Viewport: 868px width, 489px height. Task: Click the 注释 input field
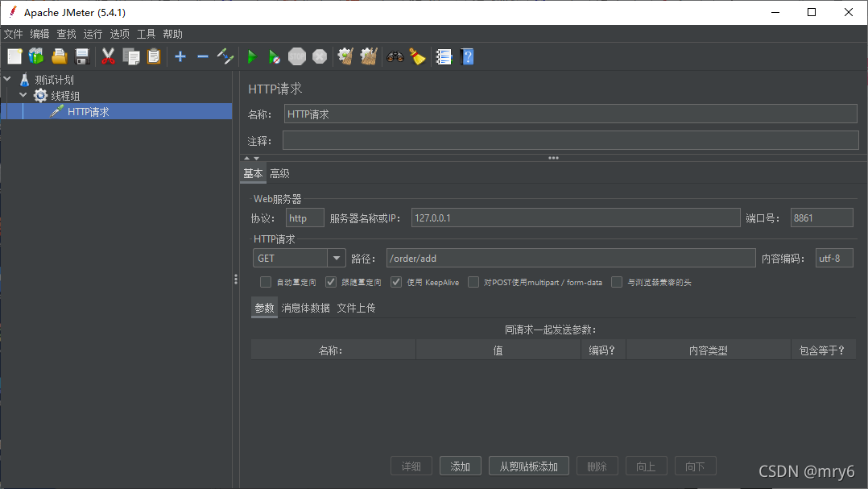(571, 140)
